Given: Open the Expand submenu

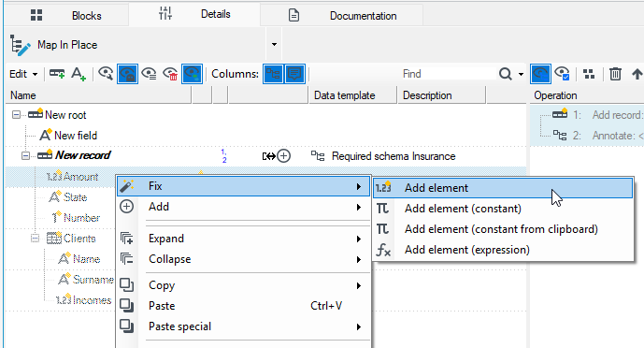Looking at the screenshot, I should [244, 239].
